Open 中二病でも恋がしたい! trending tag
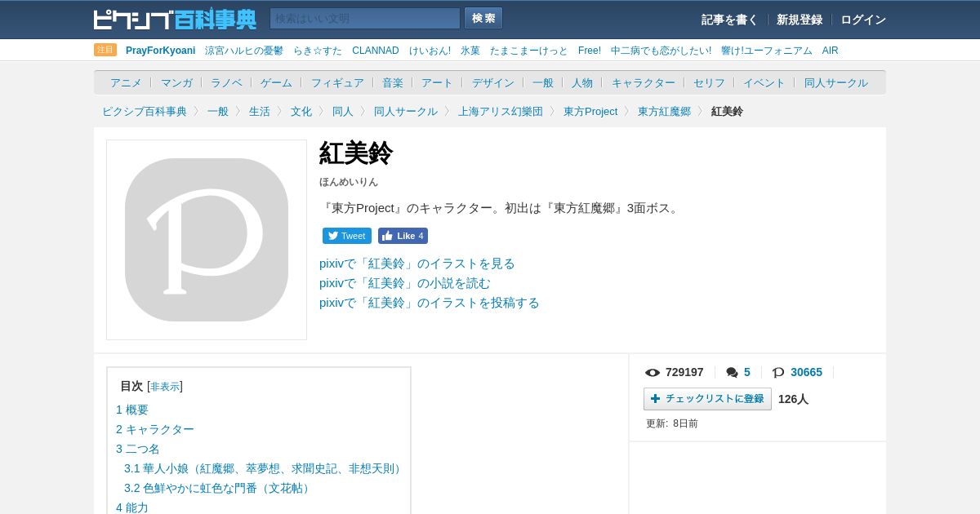Viewport: 980px width, 514px height. 661,51
